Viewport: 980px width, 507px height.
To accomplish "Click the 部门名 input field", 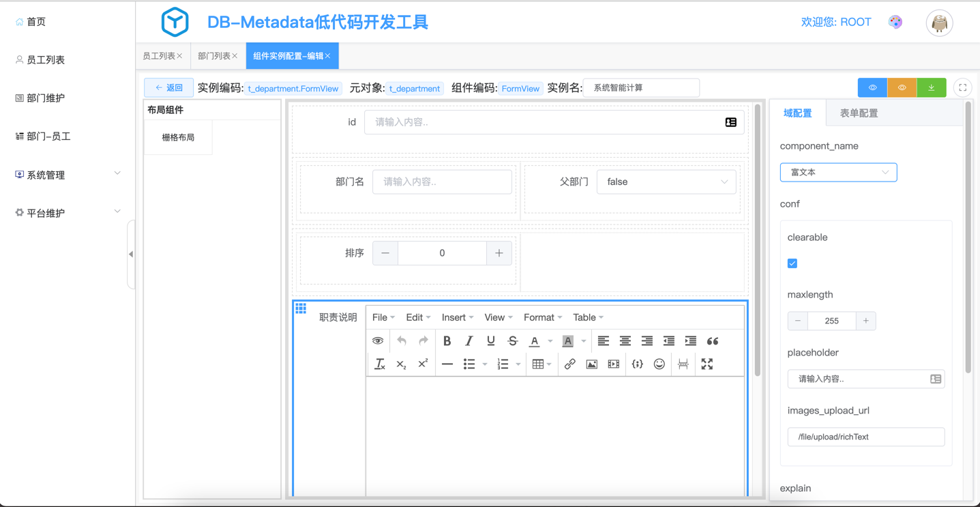I will [442, 182].
